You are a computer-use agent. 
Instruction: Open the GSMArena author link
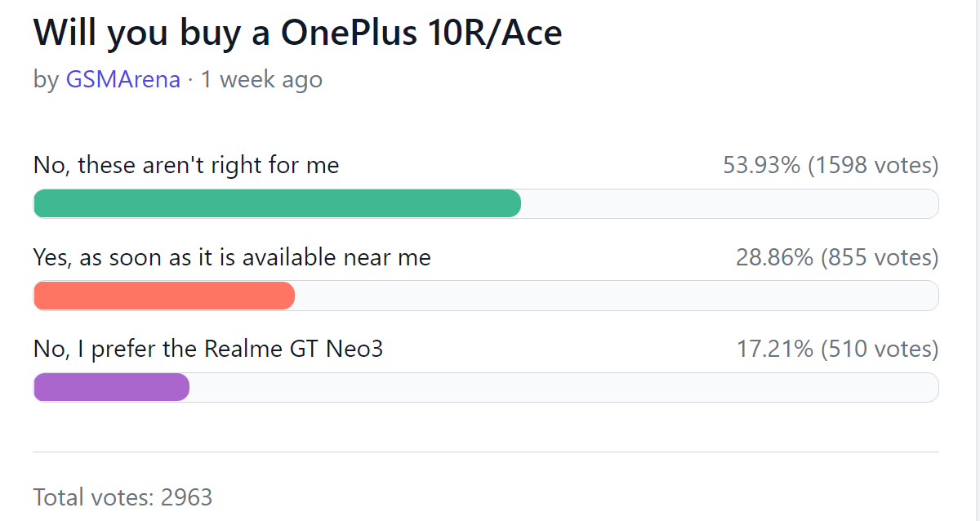coord(123,79)
